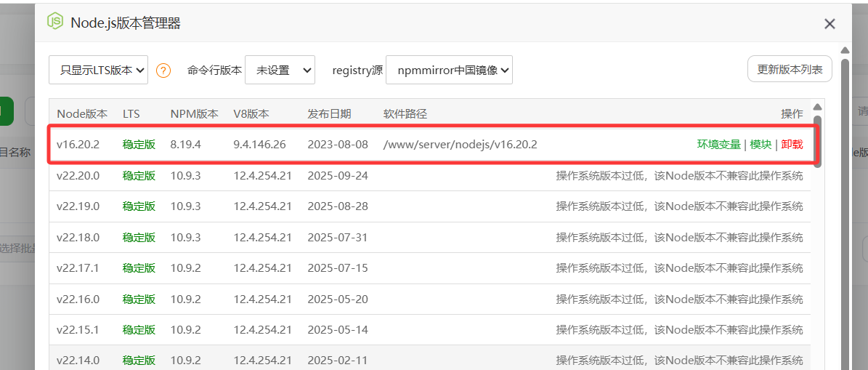Click NPM version 10.9.2 in v22.14.0 row

[x=185, y=361]
